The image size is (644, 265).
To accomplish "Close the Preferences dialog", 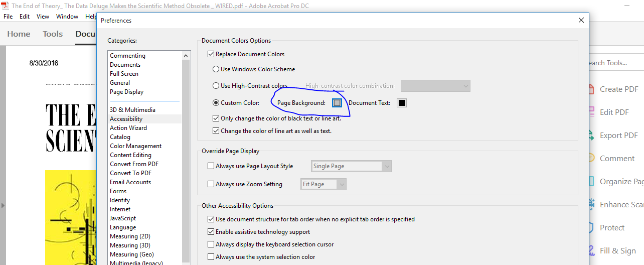I will click(581, 21).
